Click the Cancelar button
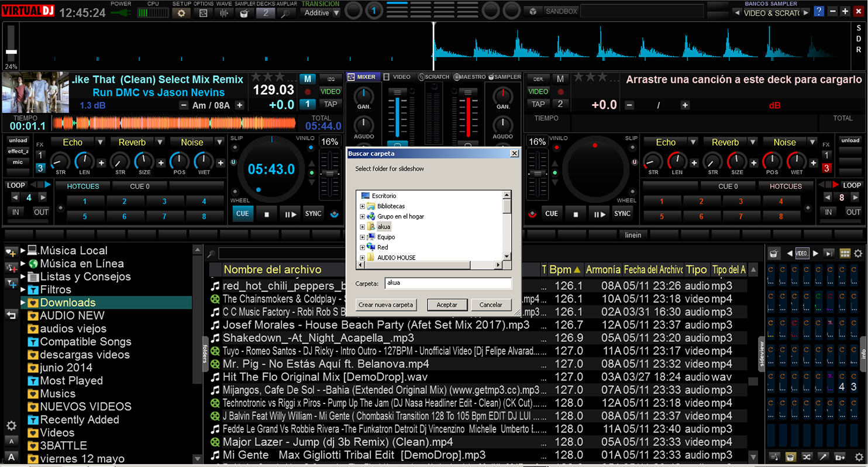 coord(491,305)
